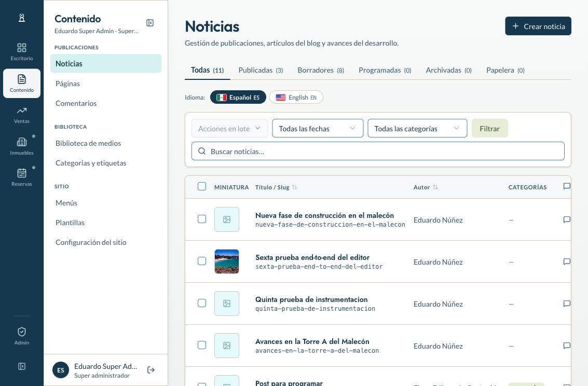Open Noticias in the sidebar
The image size is (588, 386).
[x=106, y=63]
